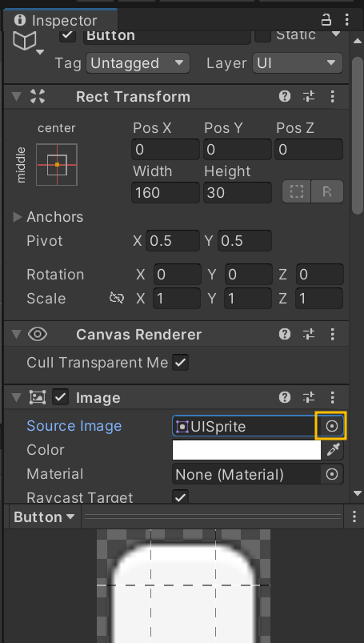Open Material object picker circle
The image size is (364, 643).
pyautogui.click(x=332, y=475)
